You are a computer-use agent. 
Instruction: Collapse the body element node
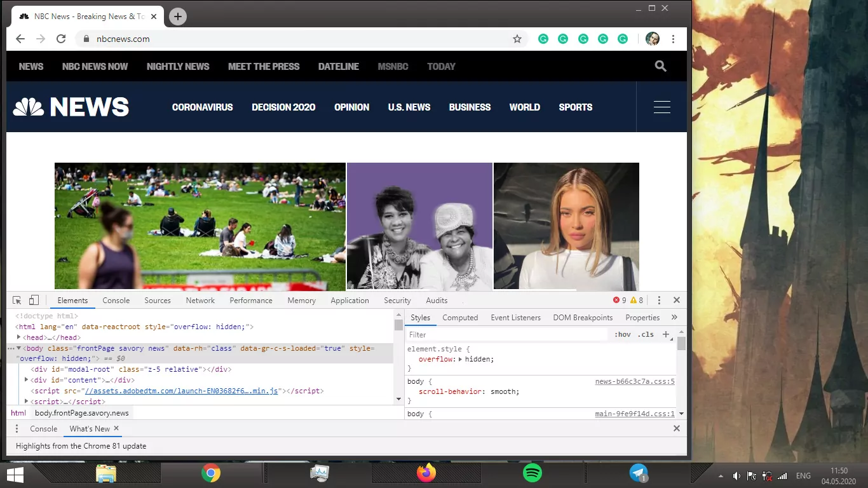pos(19,348)
